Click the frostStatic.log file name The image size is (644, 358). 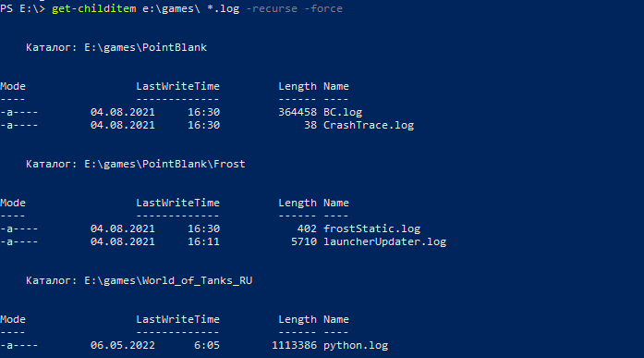pyautogui.click(x=371, y=228)
